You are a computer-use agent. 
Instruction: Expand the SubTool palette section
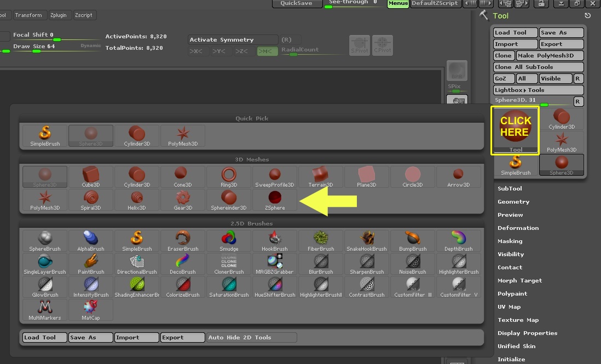[510, 188]
